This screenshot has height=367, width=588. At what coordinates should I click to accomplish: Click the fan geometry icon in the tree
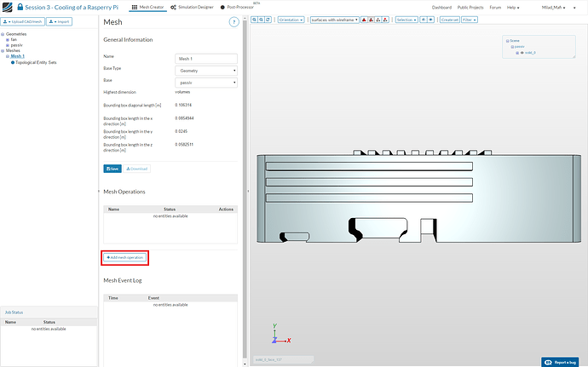coord(8,40)
